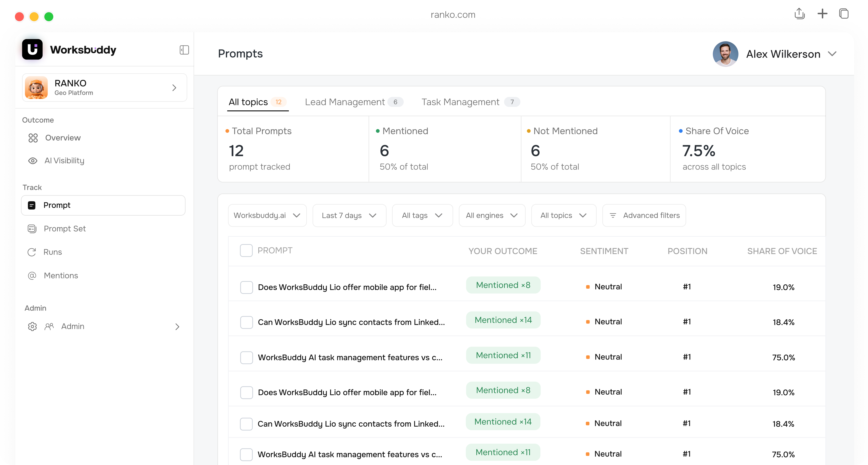This screenshot has width=868, height=465.
Task: Open the All engines dropdown
Action: 492,215
